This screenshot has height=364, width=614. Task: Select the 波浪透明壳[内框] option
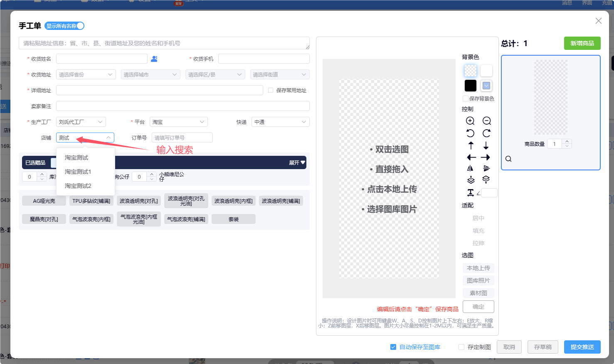[233, 201]
